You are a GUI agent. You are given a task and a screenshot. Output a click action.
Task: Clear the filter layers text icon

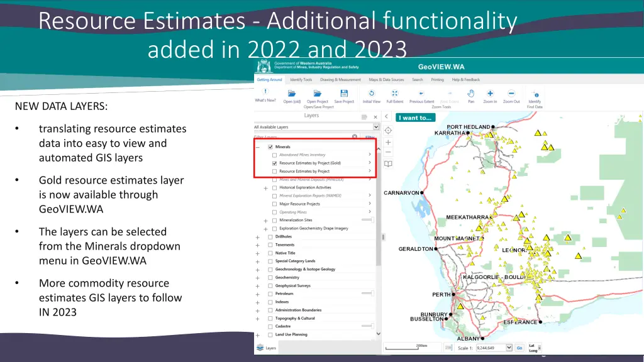(355, 136)
